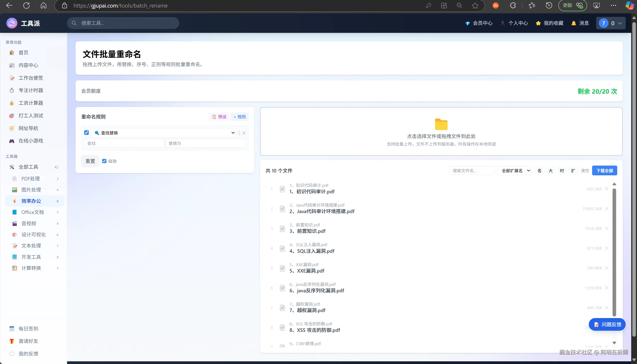
Task: Click the file icon of 4、SQL注入漏洞.pdf
Action: tap(282, 248)
